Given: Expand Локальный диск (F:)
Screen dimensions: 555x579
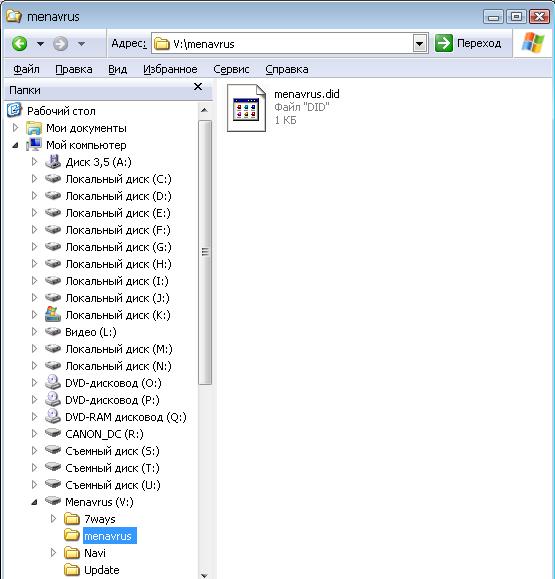Looking at the screenshot, I should pos(34,230).
